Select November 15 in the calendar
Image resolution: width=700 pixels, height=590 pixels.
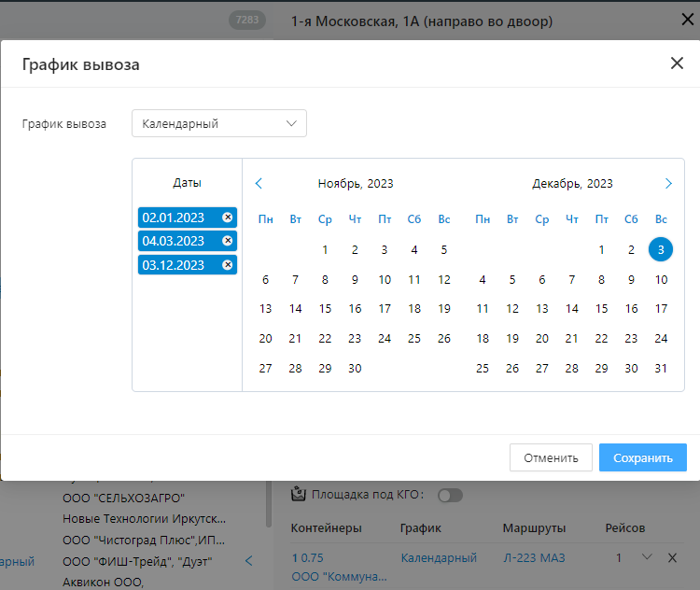tap(325, 309)
